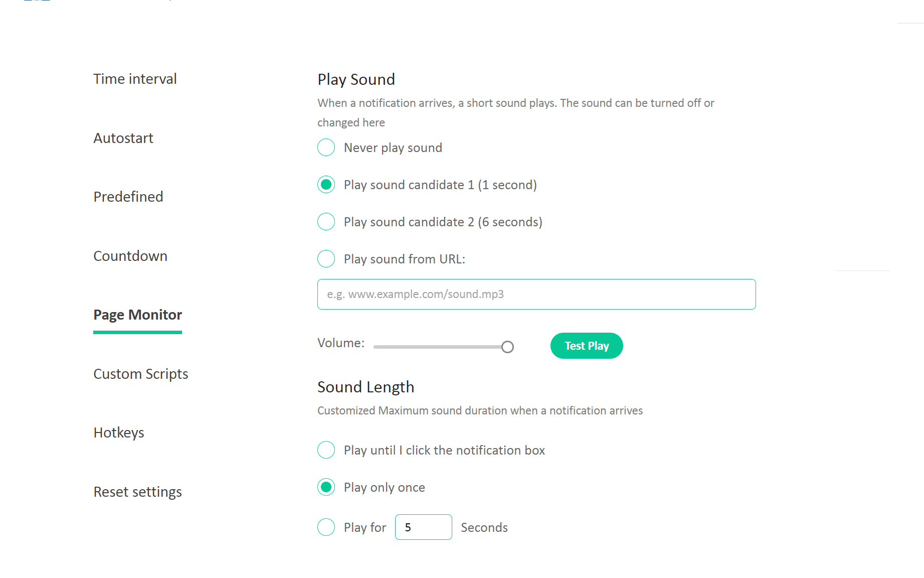The height and width of the screenshot is (578, 924).
Task: Enable Play sound from URL option
Action: [326, 259]
